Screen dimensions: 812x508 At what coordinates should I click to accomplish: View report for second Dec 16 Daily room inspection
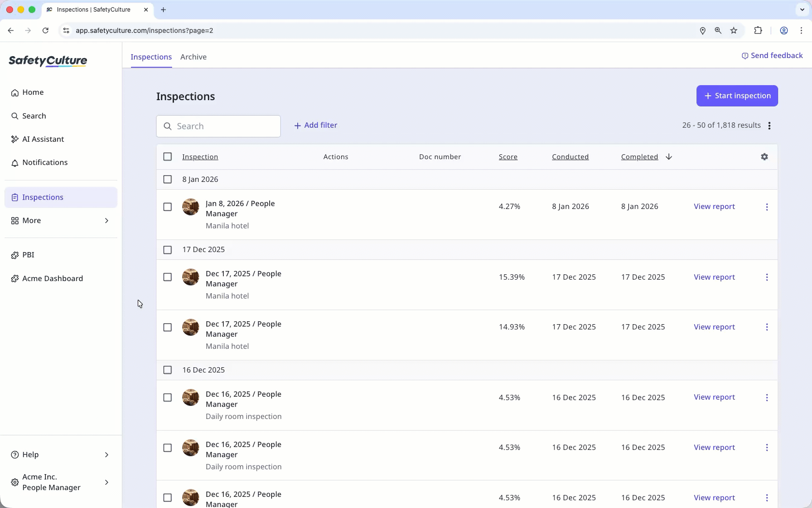point(714,448)
